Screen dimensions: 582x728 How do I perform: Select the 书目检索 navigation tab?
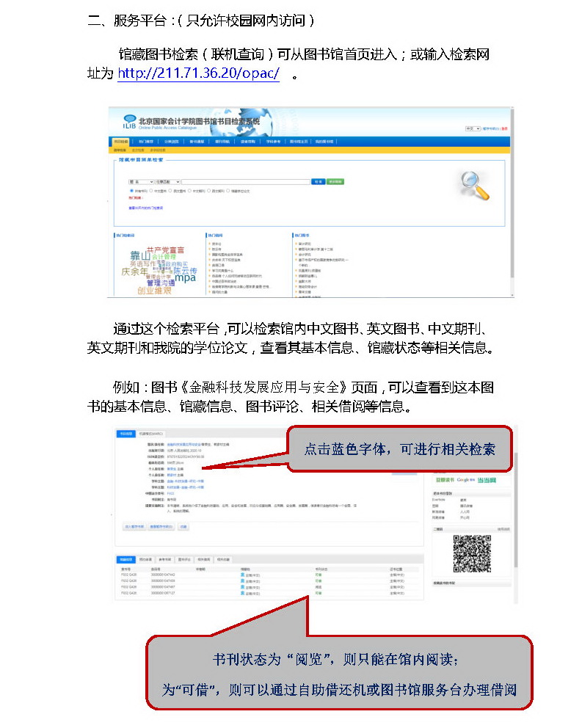point(121,142)
